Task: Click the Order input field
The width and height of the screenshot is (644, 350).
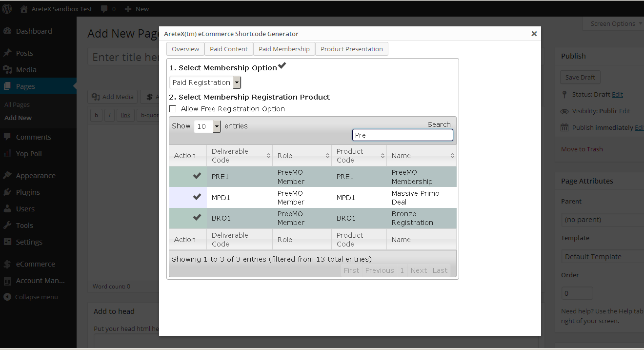Action: tap(577, 293)
